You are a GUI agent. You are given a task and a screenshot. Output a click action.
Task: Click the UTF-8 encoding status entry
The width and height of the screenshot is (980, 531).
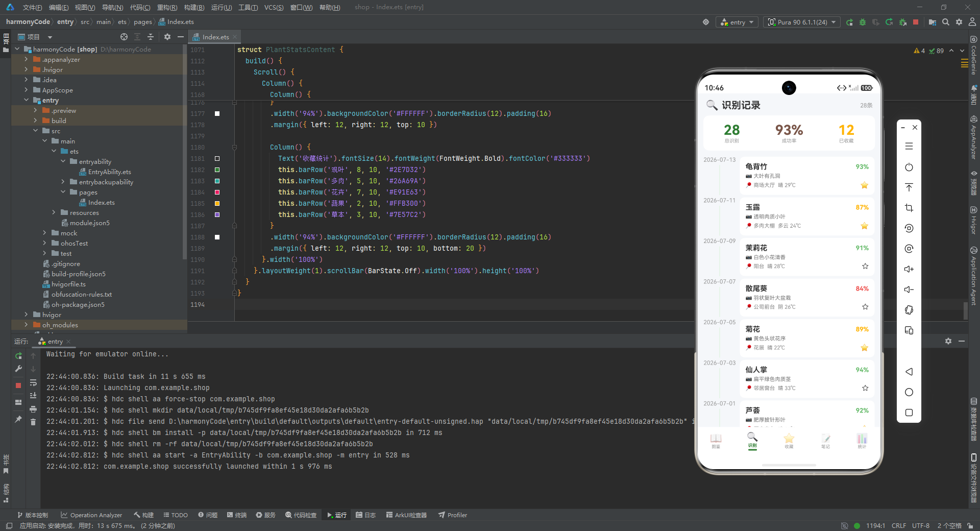pos(921,525)
